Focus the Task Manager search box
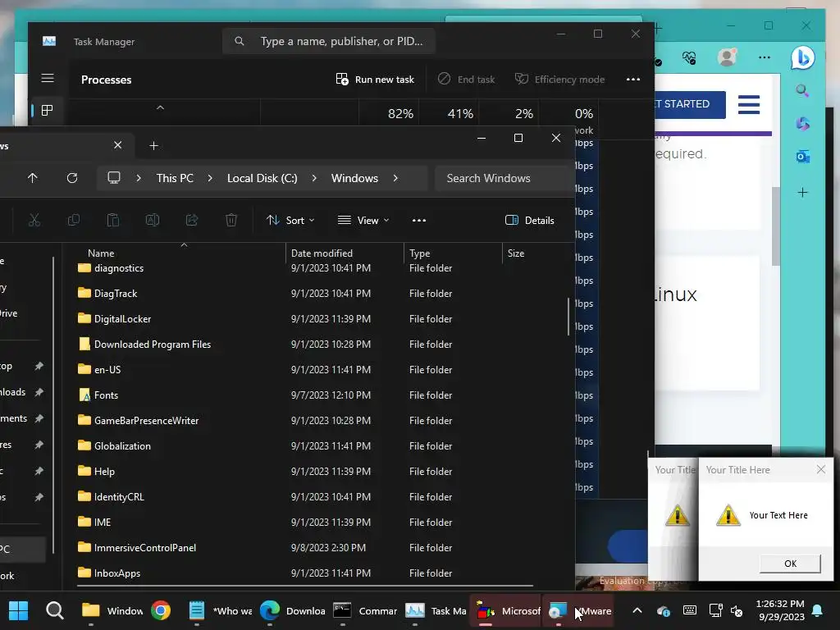Image resolution: width=840 pixels, height=630 pixels. coord(328,41)
